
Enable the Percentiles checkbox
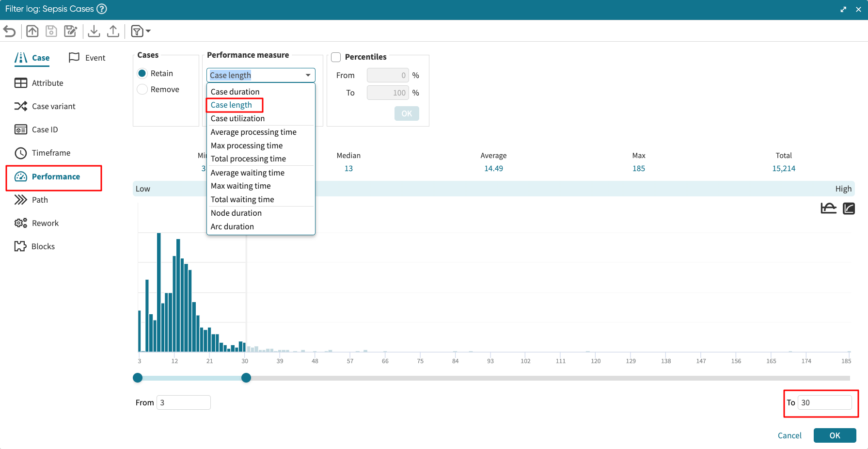[336, 57]
